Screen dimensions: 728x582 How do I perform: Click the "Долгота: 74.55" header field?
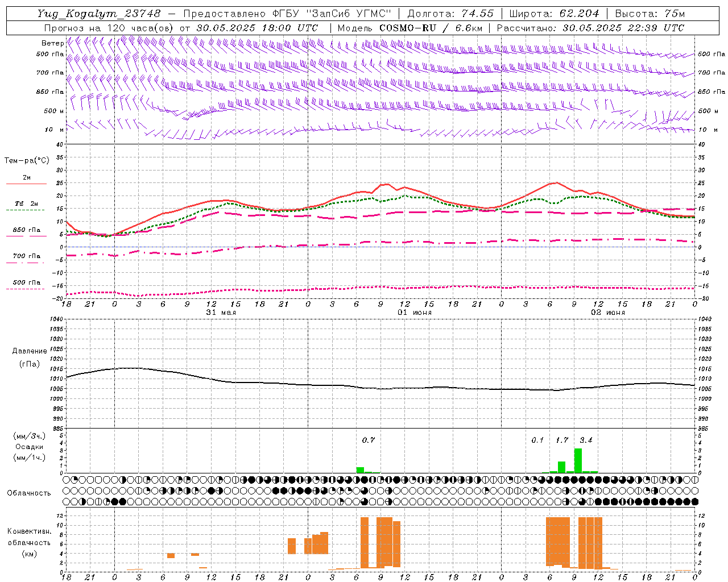click(x=450, y=14)
